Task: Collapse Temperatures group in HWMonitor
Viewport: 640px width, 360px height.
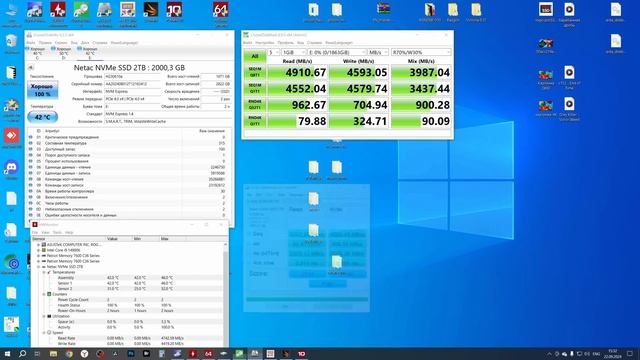Action: [44, 272]
